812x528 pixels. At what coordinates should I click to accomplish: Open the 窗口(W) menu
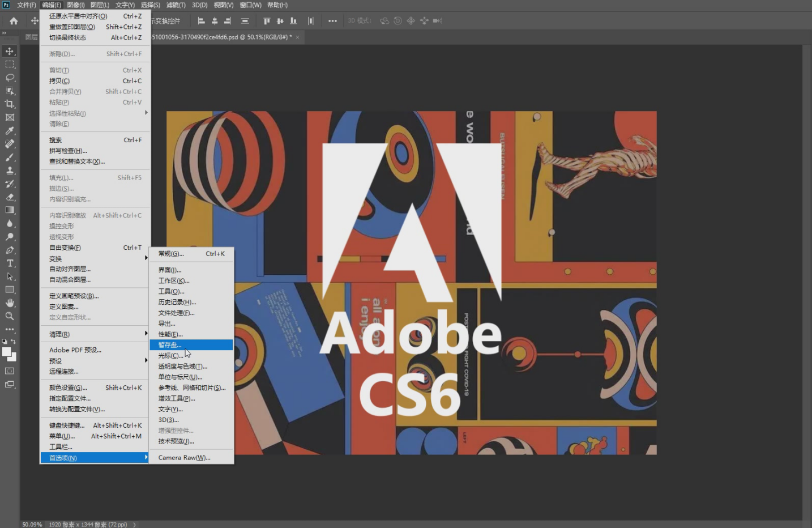(250, 5)
